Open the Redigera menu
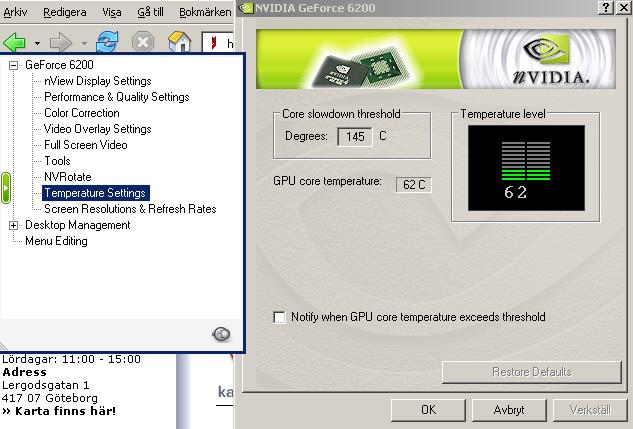 [65, 12]
